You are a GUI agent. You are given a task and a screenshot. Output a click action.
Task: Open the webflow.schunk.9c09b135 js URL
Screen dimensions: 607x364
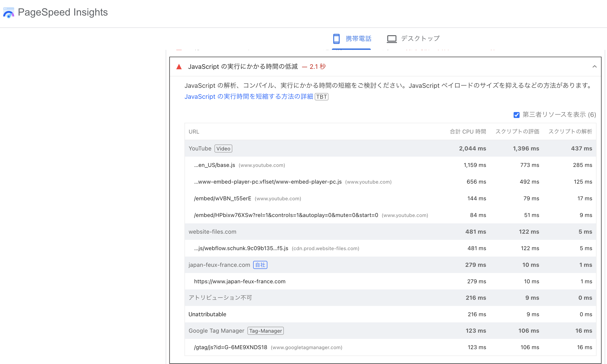coord(241,248)
